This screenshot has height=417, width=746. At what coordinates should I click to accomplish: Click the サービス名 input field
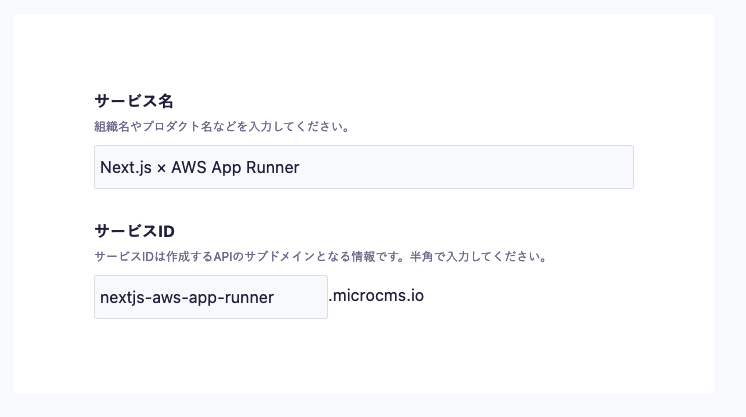[x=363, y=167]
